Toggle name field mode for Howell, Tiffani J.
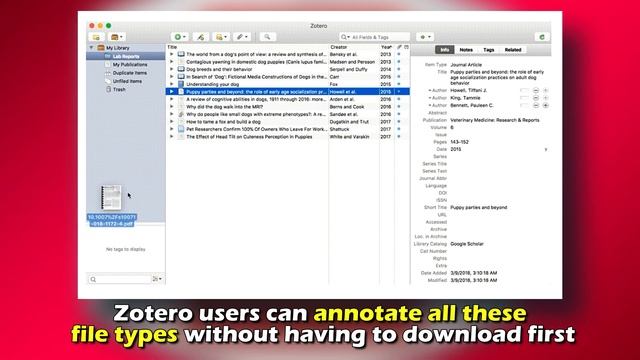This screenshot has width=640, height=360. click(x=524, y=90)
